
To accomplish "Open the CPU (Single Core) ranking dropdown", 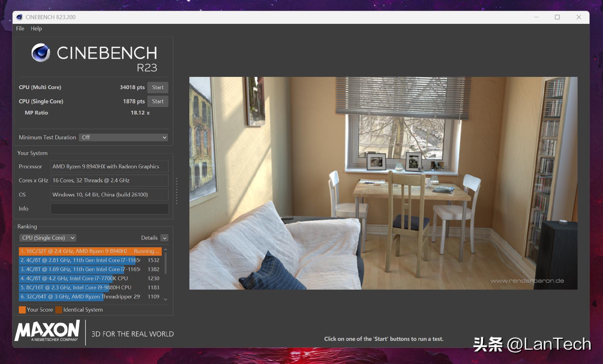I will pyautogui.click(x=48, y=238).
